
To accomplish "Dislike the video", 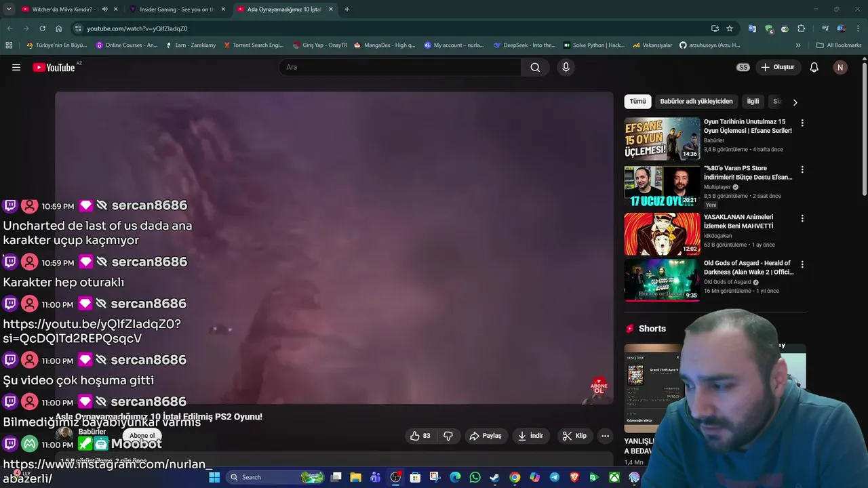I will click(x=448, y=436).
